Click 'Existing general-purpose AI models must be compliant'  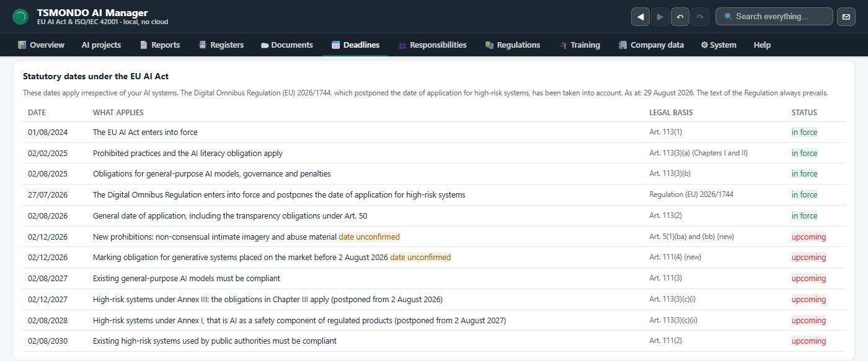(x=187, y=278)
